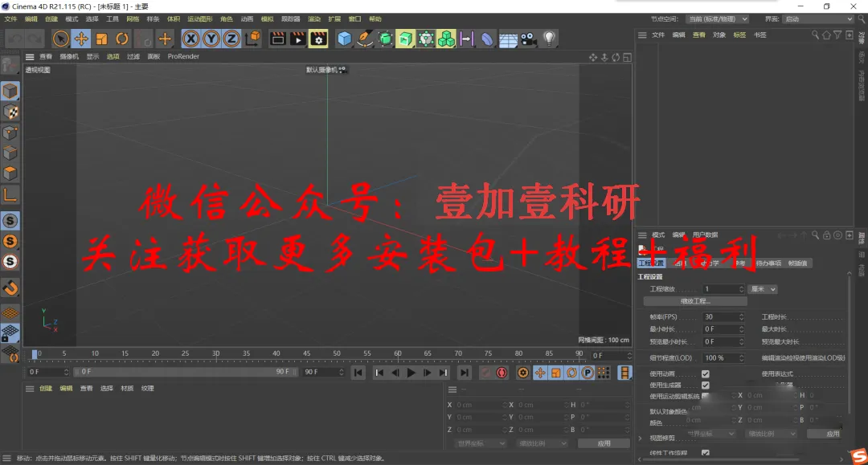The width and height of the screenshot is (868, 465).
Task: Click the timeline preview range slider bar
Action: pyautogui.click(x=186, y=372)
